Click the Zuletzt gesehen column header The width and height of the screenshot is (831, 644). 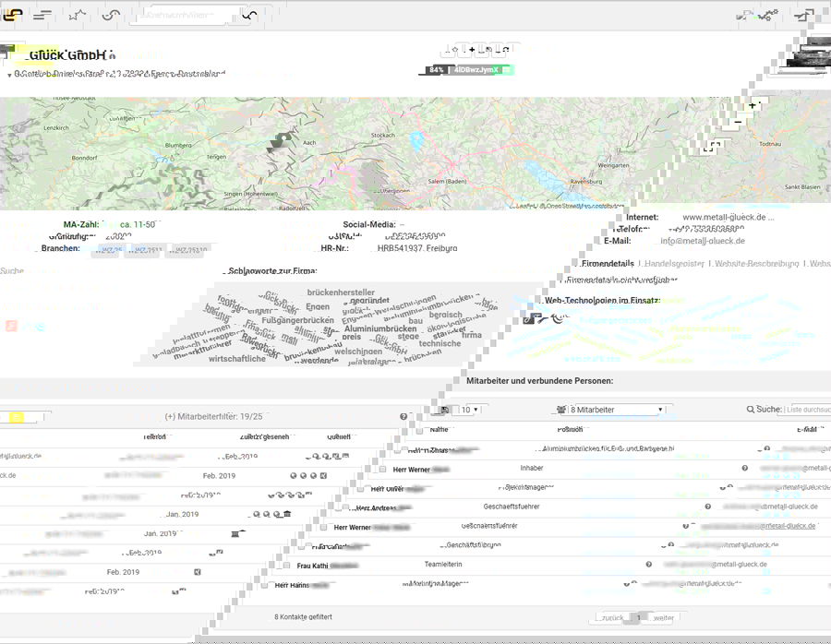point(264,437)
